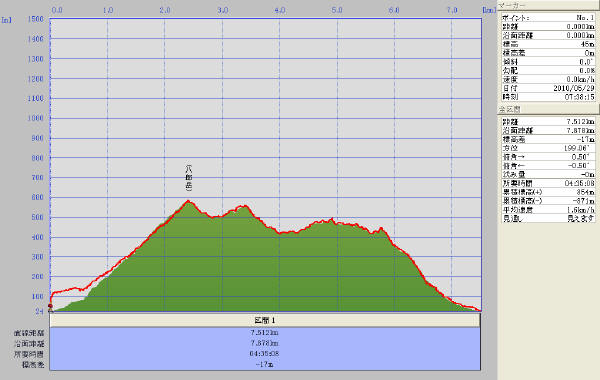Click the 0.50° elevation angle value

coord(581,157)
